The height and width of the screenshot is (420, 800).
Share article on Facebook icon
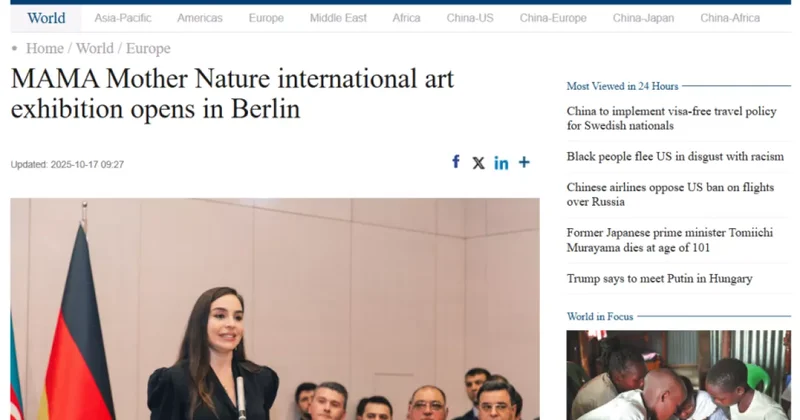click(456, 162)
